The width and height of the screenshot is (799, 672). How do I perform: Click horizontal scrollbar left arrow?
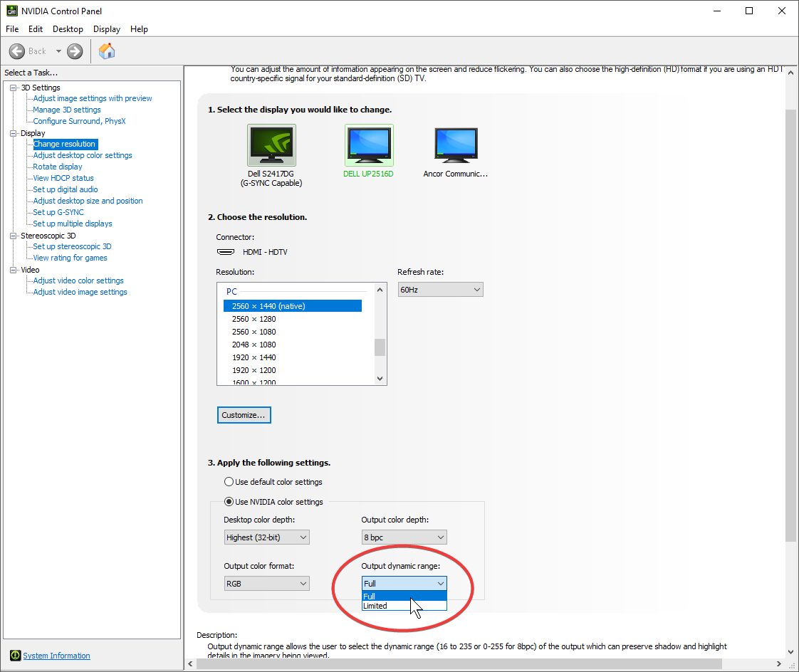click(x=191, y=664)
